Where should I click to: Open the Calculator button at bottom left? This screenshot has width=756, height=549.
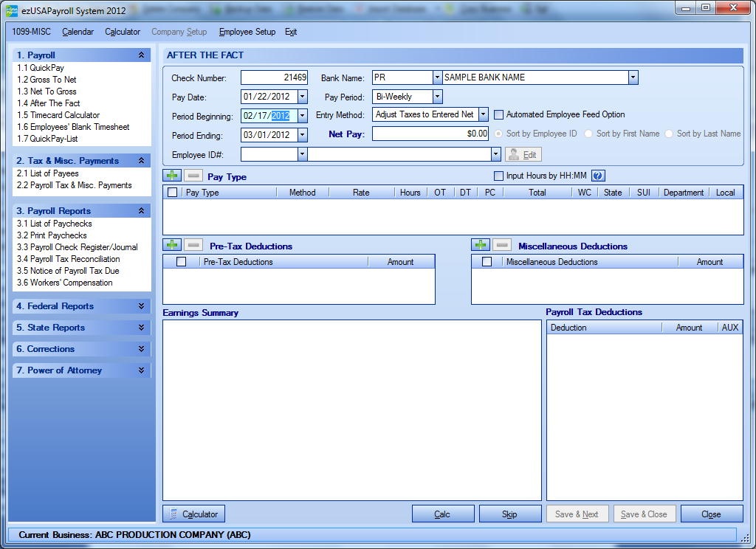click(x=193, y=514)
